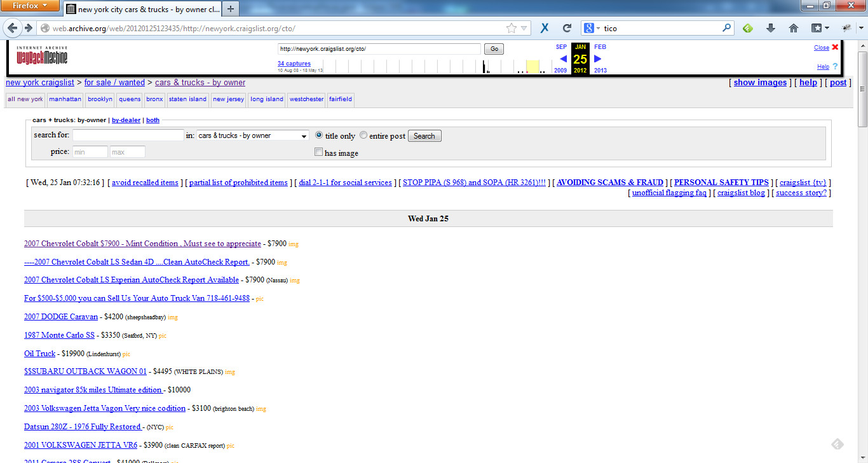Go to next capture with right blue arrow
The image size is (868, 463).
click(597, 59)
